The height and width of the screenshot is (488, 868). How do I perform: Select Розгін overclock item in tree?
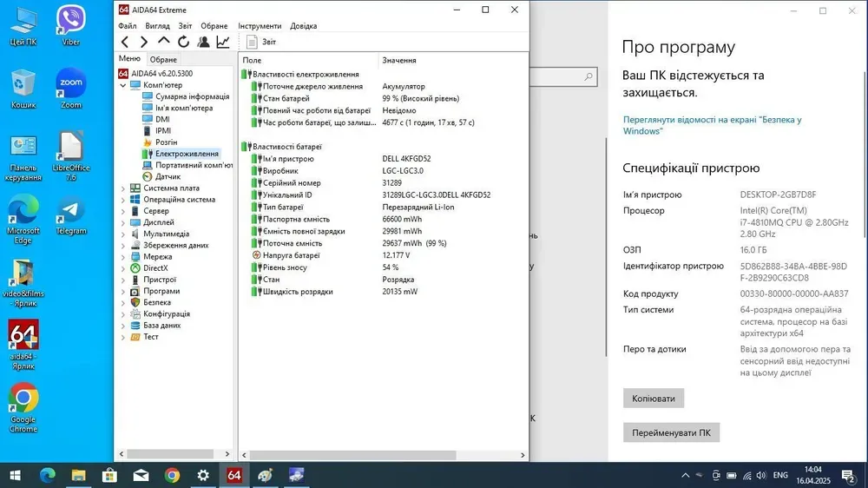[166, 142]
